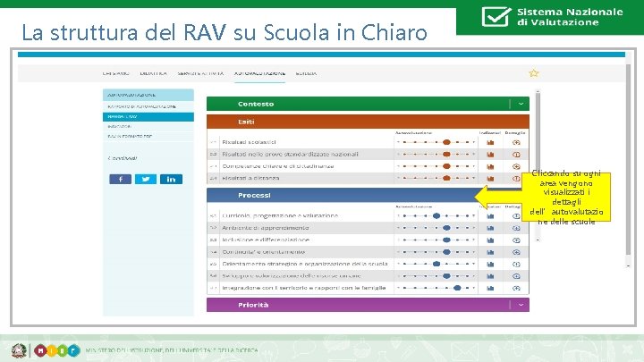Switch to the Didattica tab
The image size is (644, 362).
[x=153, y=73]
